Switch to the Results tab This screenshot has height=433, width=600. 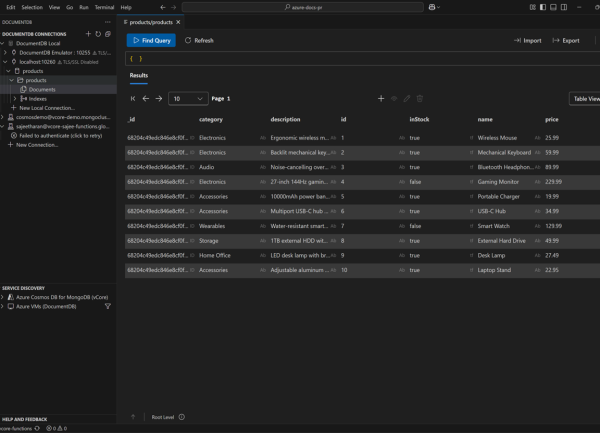pyautogui.click(x=139, y=76)
